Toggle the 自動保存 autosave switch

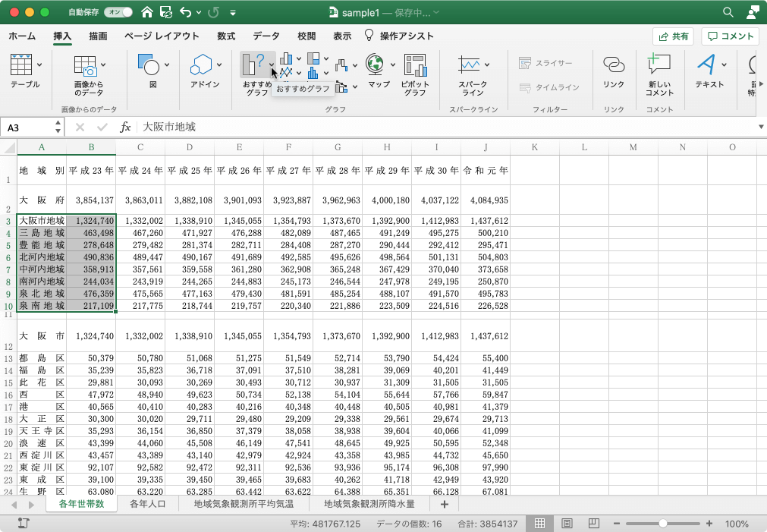click(x=118, y=12)
